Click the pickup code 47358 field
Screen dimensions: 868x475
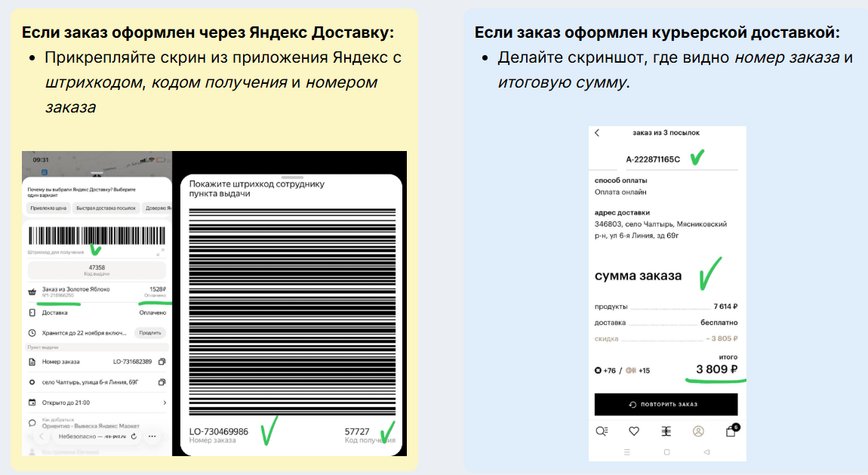pos(97,270)
